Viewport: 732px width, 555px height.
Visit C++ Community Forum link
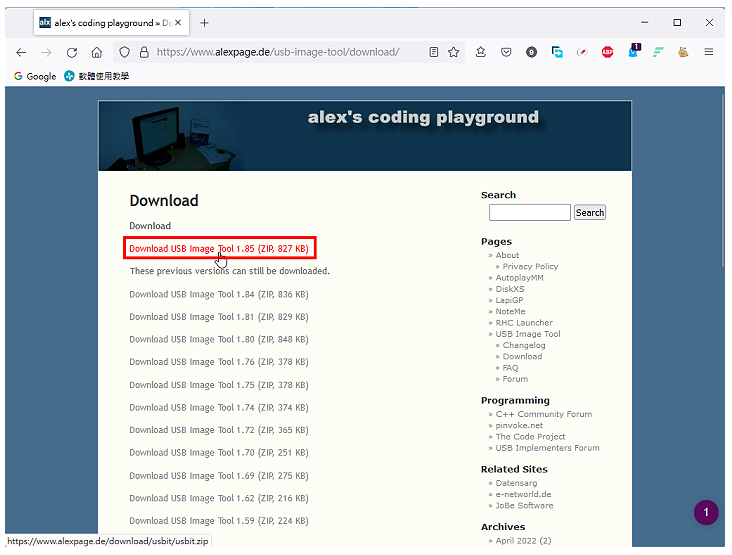[x=544, y=414]
